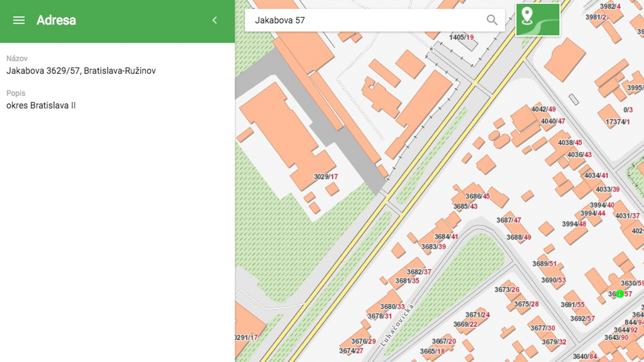
Task: Click building label 3679/32
Action: 554,342
